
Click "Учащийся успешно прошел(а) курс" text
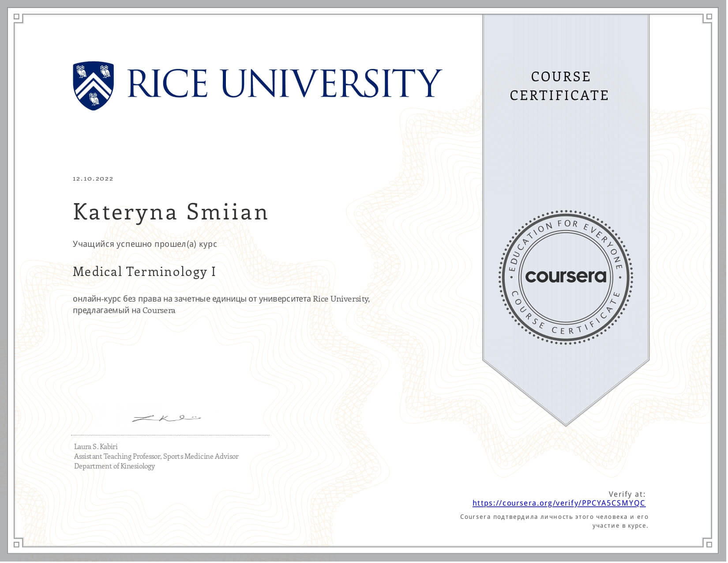pyautogui.click(x=145, y=244)
